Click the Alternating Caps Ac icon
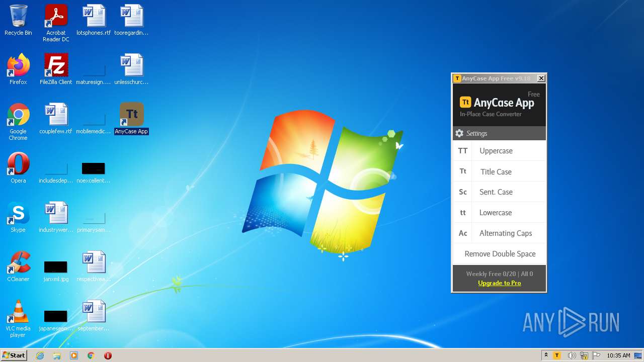This screenshot has width=644, height=362. 463,233
